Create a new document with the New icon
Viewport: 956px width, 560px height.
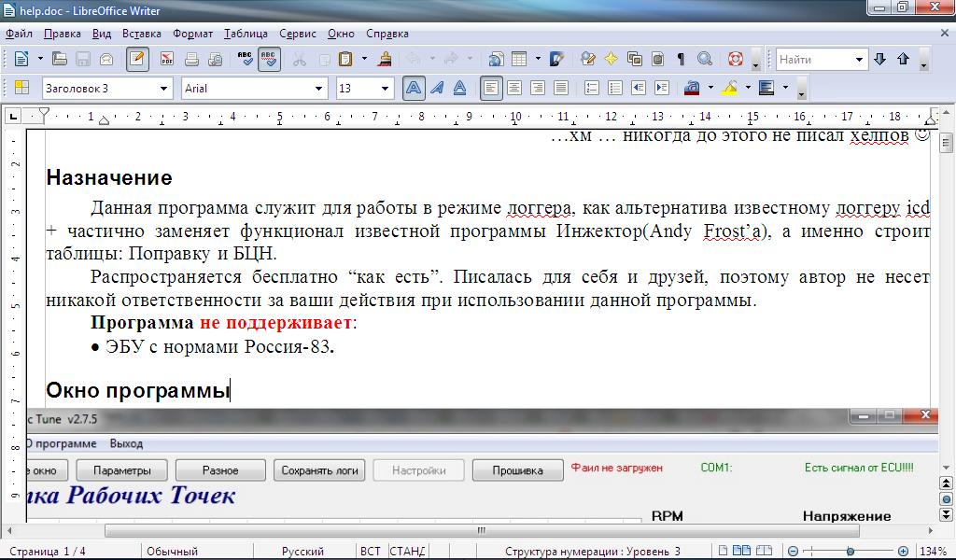pos(21,59)
